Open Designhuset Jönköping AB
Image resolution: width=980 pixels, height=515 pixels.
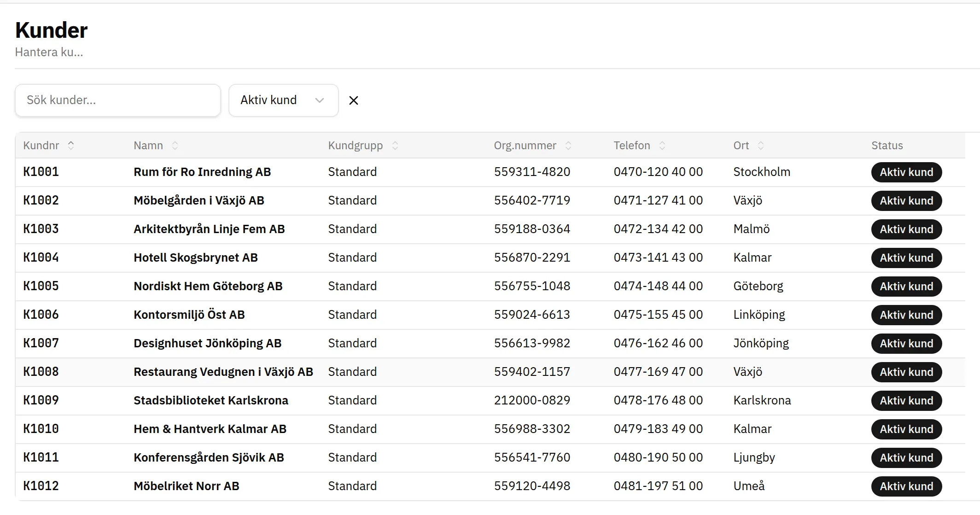[x=208, y=344]
